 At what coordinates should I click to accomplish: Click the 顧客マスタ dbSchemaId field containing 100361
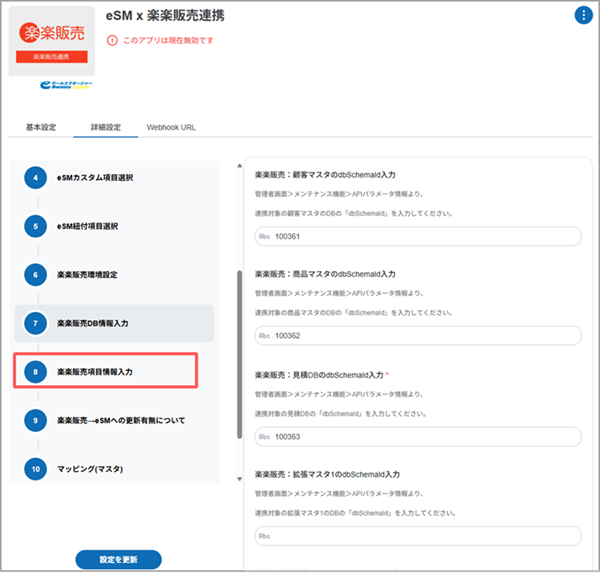418,237
